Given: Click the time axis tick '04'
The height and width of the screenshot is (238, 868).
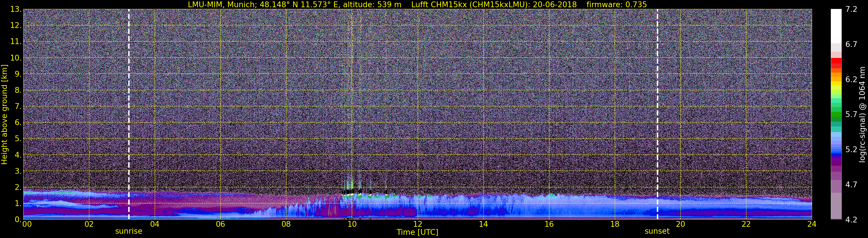Looking at the screenshot, I should pyautogui.click(x=155, y=224).
